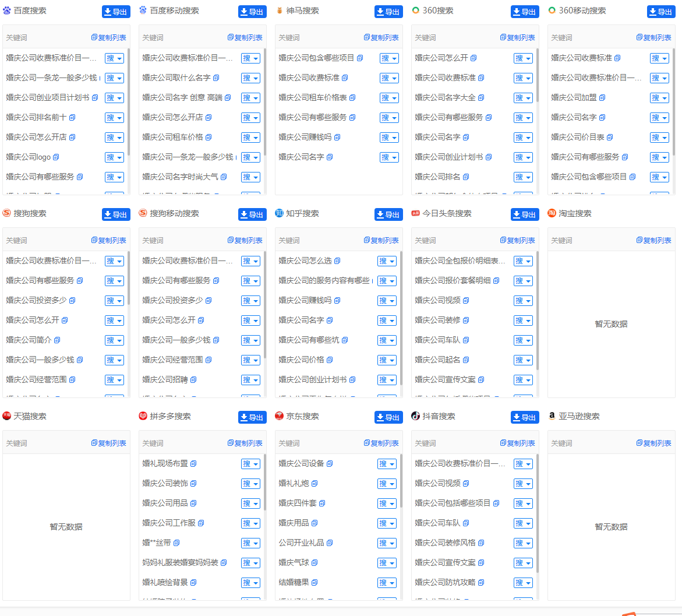Copy keyword 婚庆公司租车价格 in 百度移动搜索 panel

point(209,137)
